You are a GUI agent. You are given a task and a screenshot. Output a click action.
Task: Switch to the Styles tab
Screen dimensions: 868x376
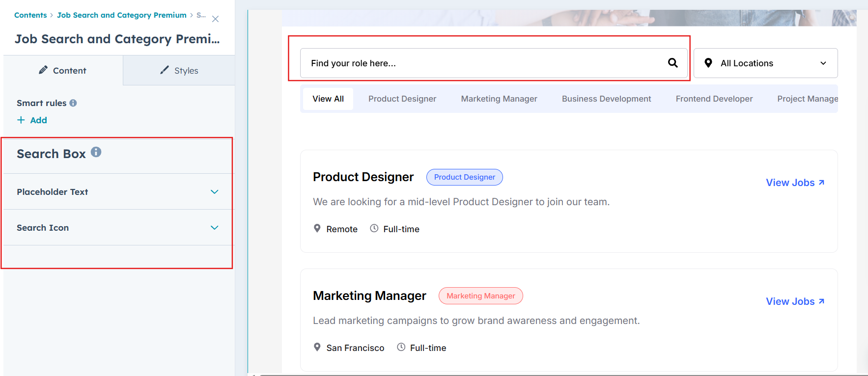179,71
